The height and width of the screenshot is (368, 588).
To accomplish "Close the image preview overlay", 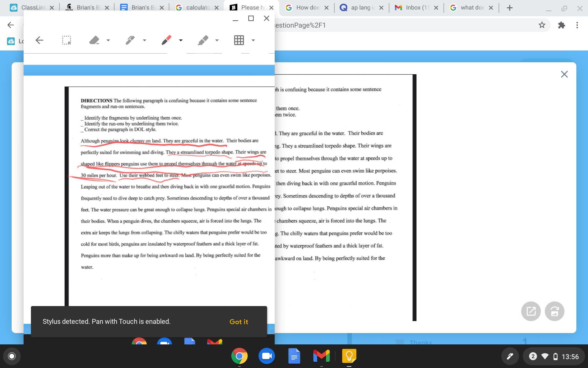I will tap(564, 74).
